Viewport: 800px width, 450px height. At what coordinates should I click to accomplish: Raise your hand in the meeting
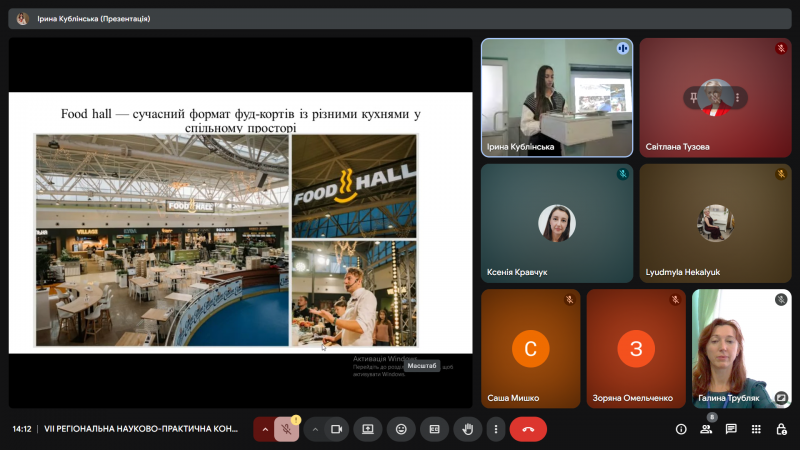pos(467,429)
